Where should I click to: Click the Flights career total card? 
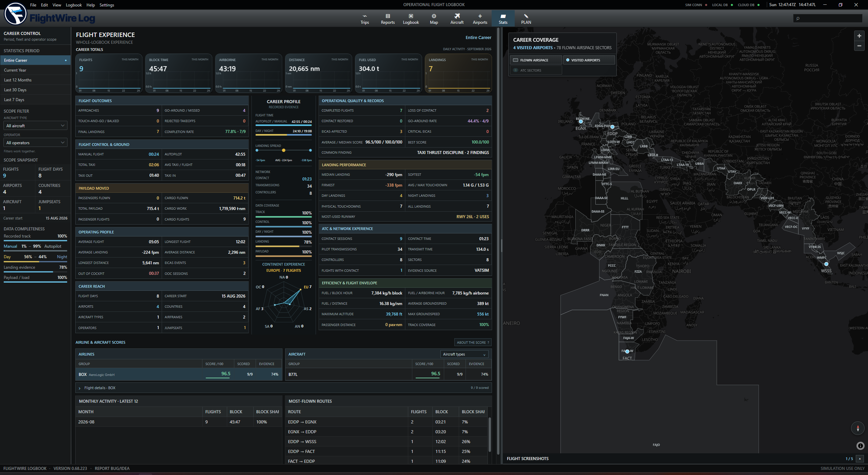point(108,73)
